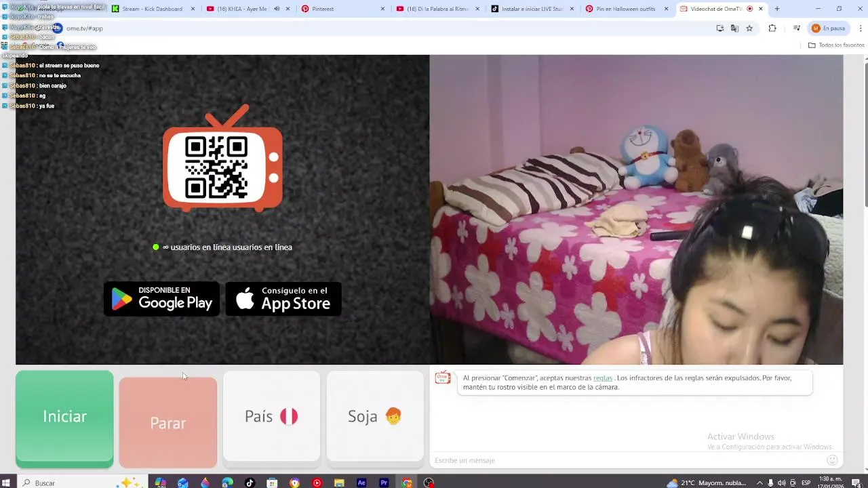Open the weather 21°C widget

[706, 483]
